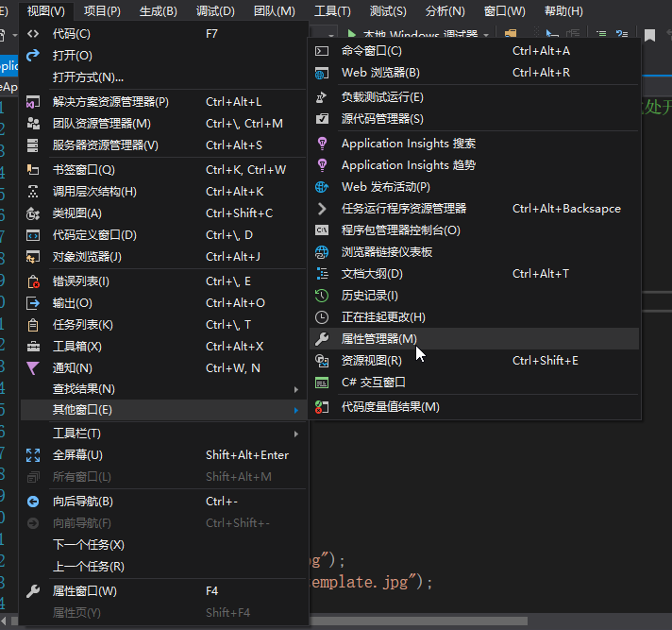Click the 全屏幕 expand icon
The image size is (672, 630).
(33, 455)
